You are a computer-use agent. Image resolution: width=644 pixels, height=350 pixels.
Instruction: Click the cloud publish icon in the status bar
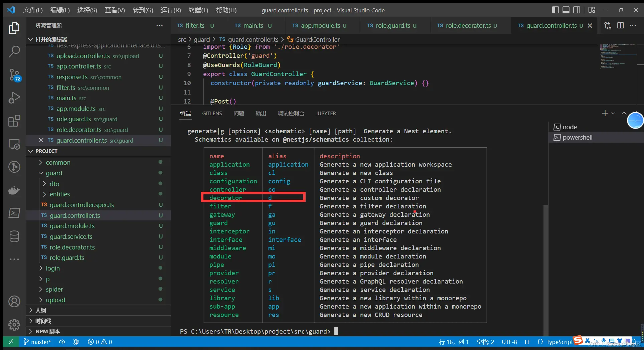pyautogui.click(x=62, y=342)
